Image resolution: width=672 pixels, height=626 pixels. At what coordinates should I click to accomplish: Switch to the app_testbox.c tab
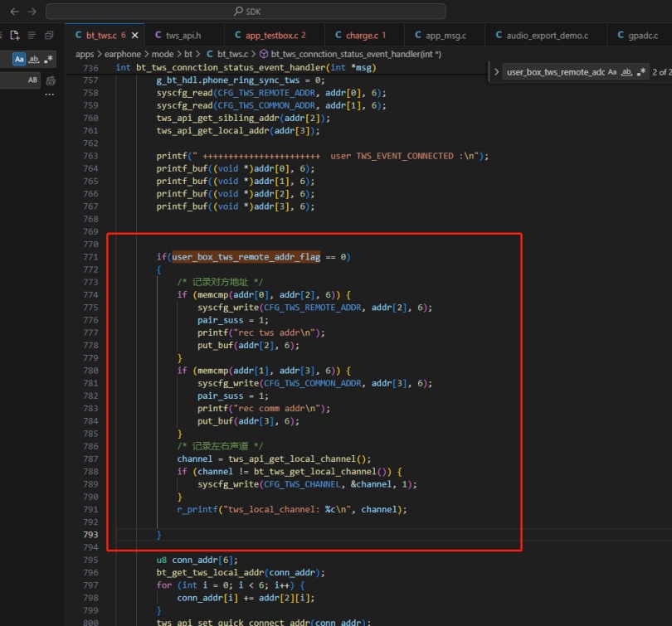point(275,35)
